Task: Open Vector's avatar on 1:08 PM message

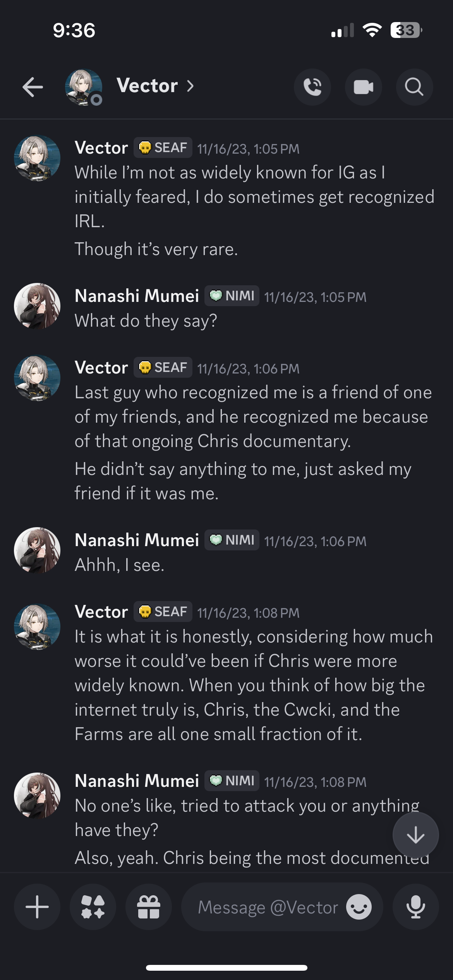Action: tap(37, 627)
